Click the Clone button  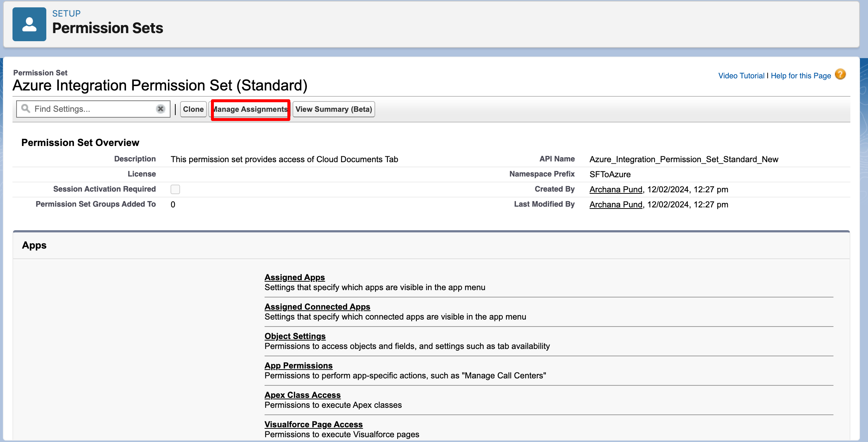[x=193, y=109]
